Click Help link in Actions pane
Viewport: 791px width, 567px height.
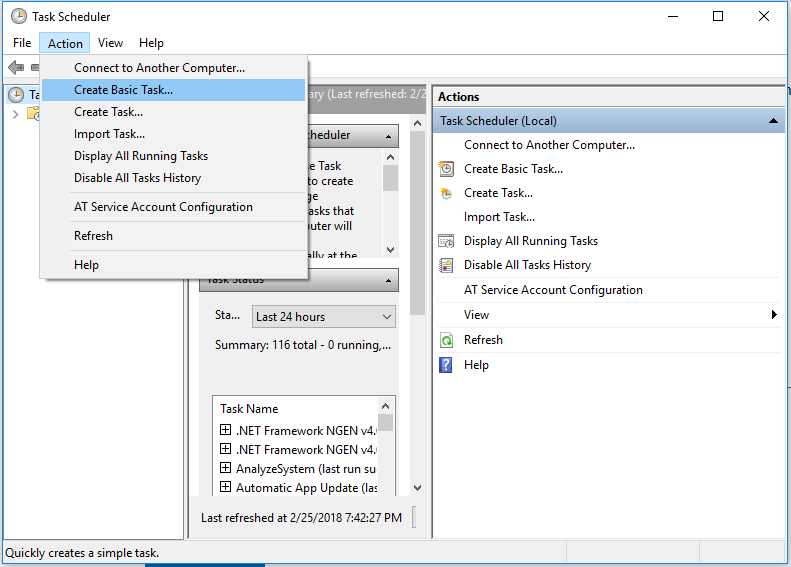(476, 365)
